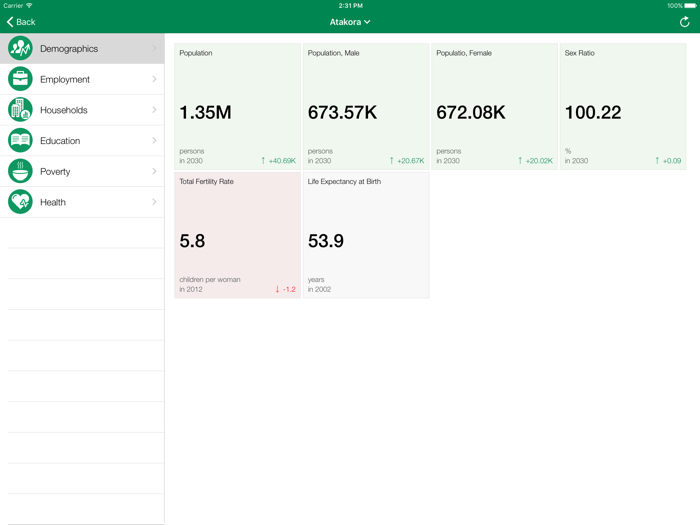This screenshot has width=700, height=525.
Task: Expand Employment row chevron
Action: point(154,79)
